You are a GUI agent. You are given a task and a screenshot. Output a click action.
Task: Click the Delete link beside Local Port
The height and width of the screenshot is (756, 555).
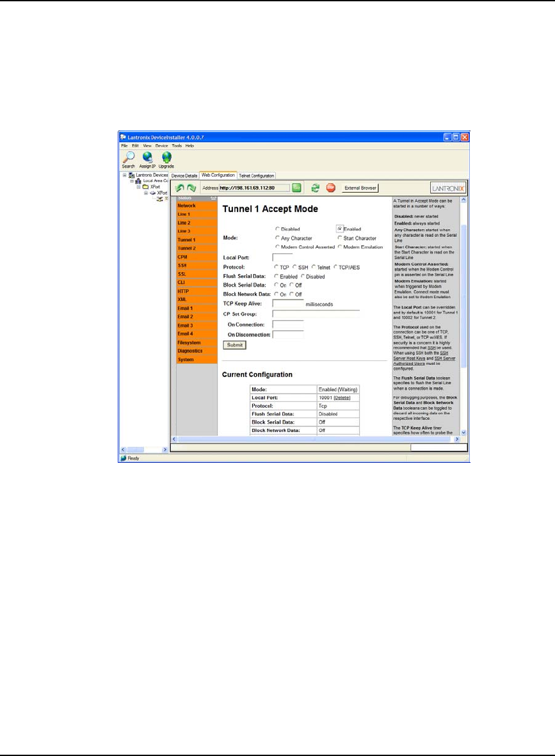[342, 398]
